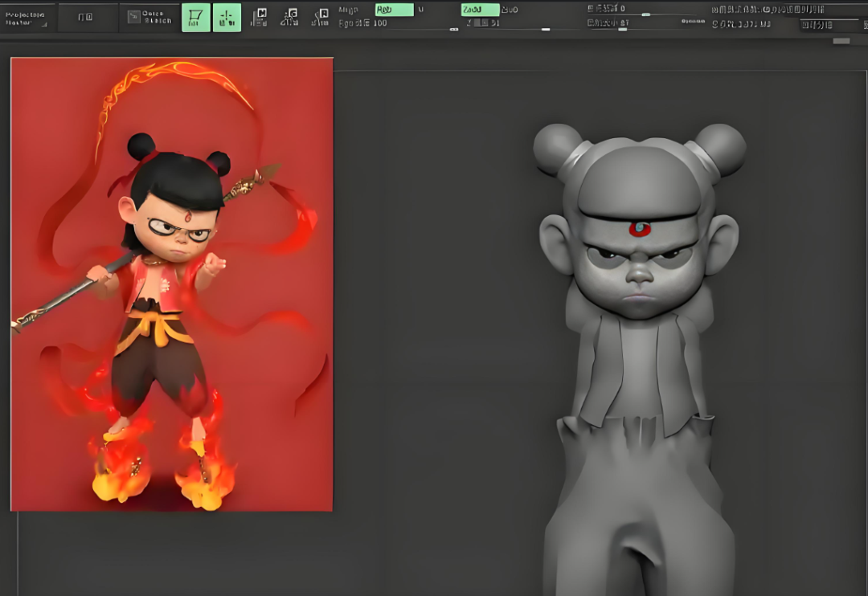868x596 pixels.
Task: Toggle the green Zadd sculpt button
Action: 480,10
